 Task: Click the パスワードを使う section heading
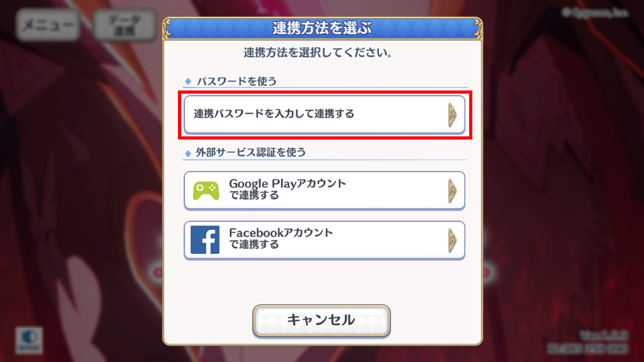[x=236, y=81]
